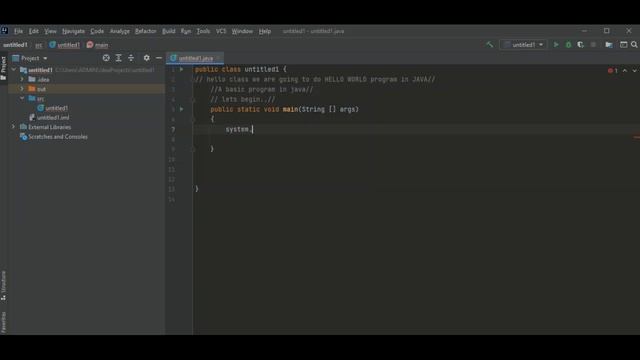Go to next highlighted error with the down arrow
640x360 pixels.
coord(634,71)
